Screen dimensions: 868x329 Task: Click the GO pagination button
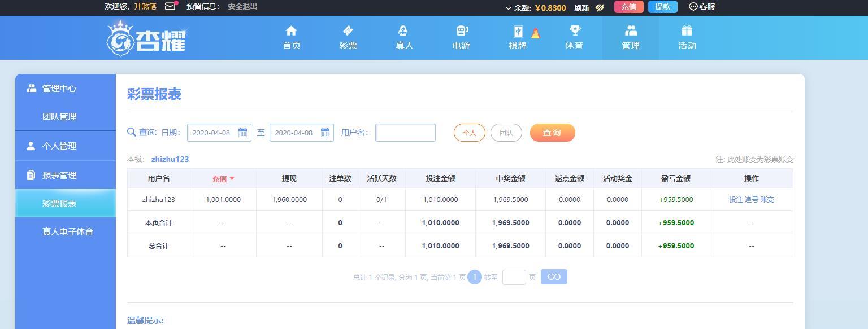[554, 277]
